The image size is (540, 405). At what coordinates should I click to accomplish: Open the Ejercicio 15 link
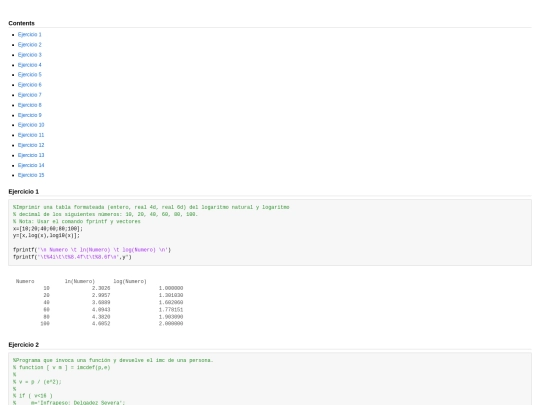point(31,175)
